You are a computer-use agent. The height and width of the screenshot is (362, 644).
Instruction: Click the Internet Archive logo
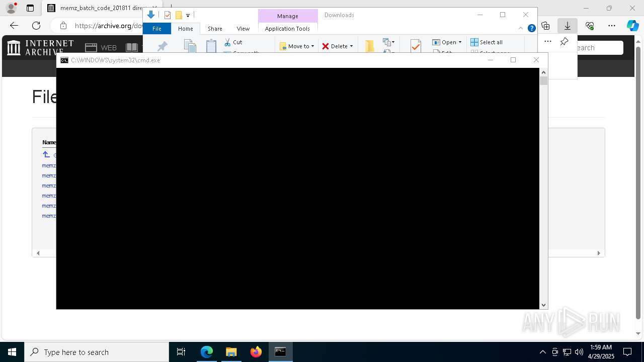coord(40,48)
